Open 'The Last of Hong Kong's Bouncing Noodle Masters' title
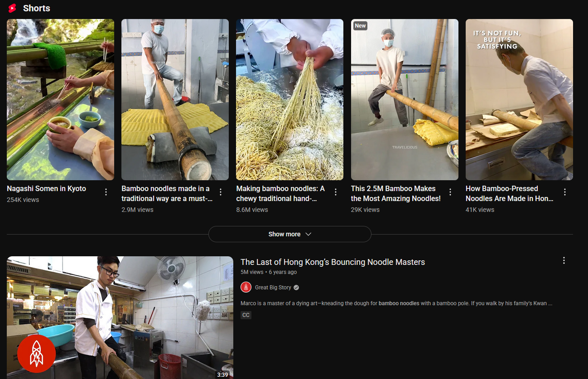588x379 pixels. point(333,262)
